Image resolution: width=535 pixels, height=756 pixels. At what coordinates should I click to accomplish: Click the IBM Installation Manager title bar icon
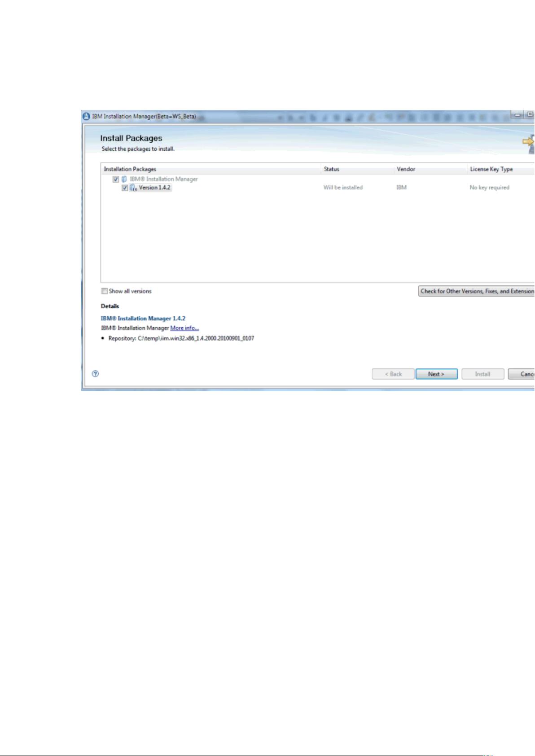pyautogui.click(x=86, y=116)
